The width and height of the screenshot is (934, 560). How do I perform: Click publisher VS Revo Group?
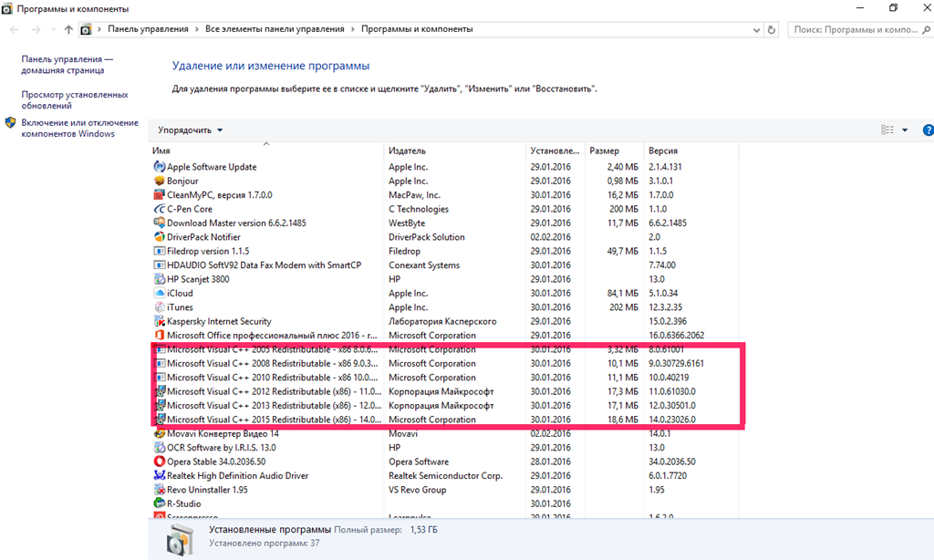click(417, 490)
